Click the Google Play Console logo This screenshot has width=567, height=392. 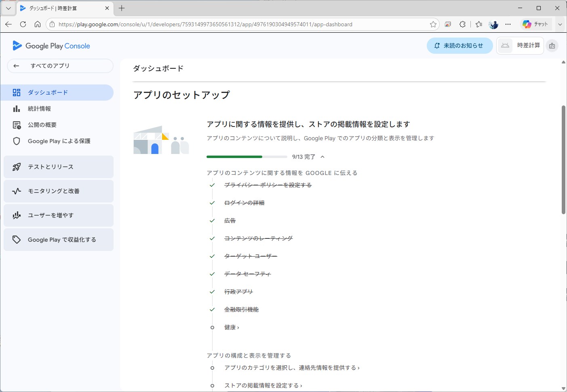(51, 46)
